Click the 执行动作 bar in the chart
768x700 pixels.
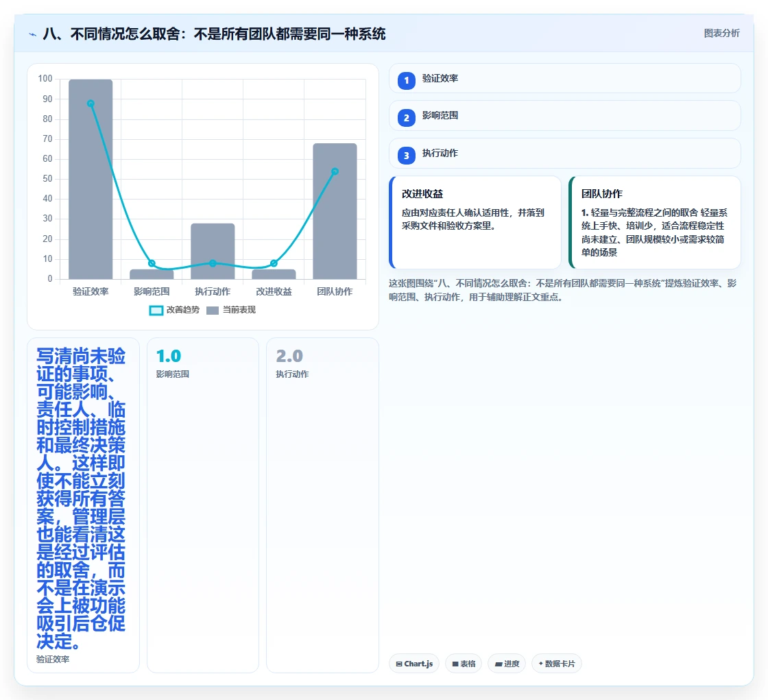pos(213,252)
